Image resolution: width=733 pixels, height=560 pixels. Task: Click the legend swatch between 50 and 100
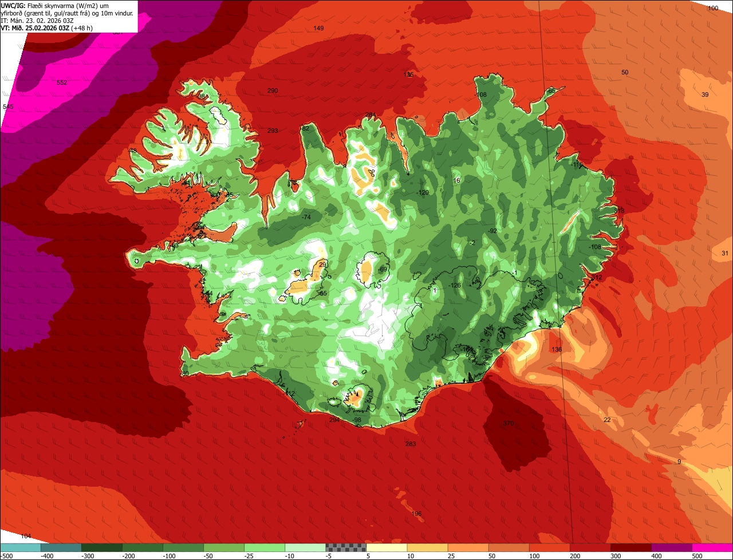pyautogui.click(x=509, y=547)
